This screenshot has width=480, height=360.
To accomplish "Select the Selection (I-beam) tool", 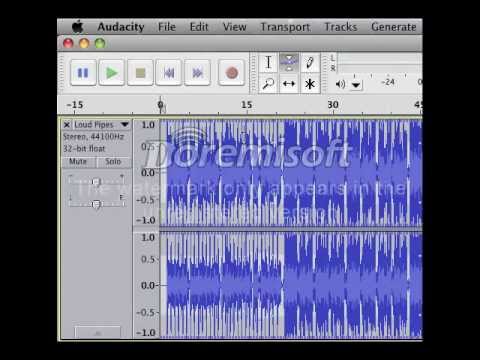I will pyautogui.click(x=268, y=62).
